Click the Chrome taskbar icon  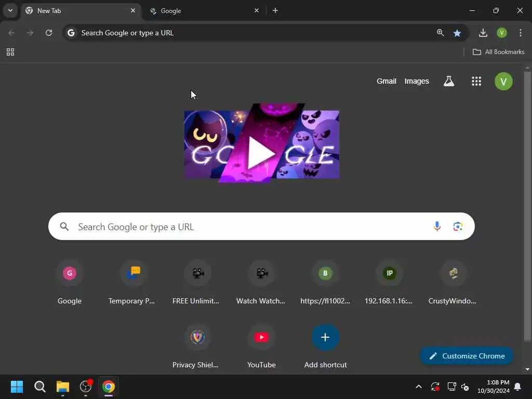108,387
